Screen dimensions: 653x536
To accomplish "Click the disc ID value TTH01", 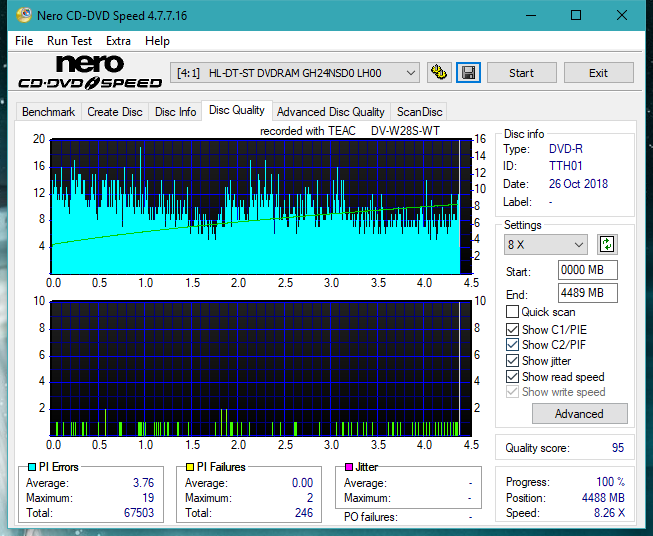I will [x=565, y=166].
